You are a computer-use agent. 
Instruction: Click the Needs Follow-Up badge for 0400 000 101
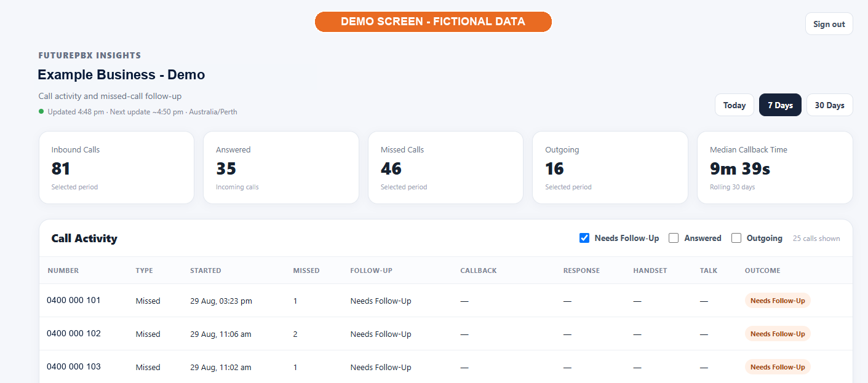tap(778, 301)
